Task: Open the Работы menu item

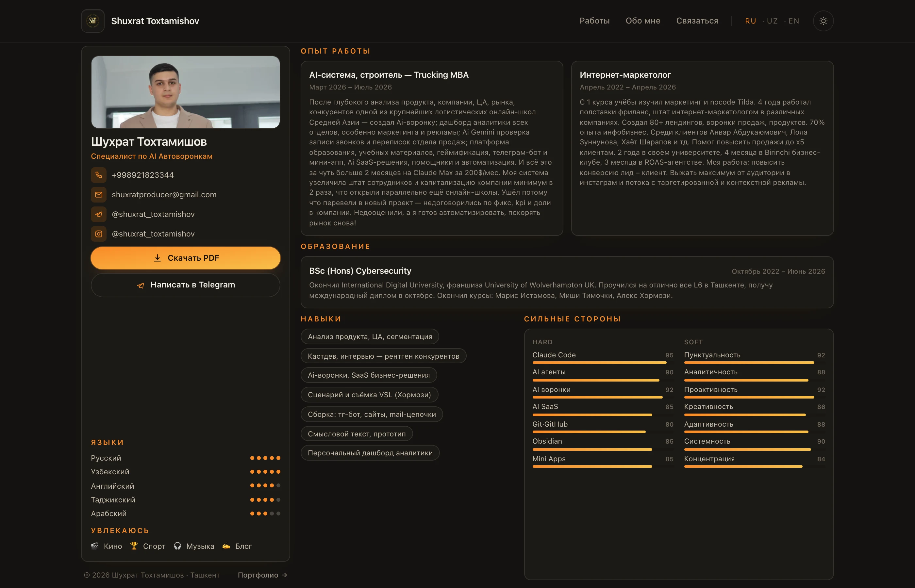Action: click(594, 21)
